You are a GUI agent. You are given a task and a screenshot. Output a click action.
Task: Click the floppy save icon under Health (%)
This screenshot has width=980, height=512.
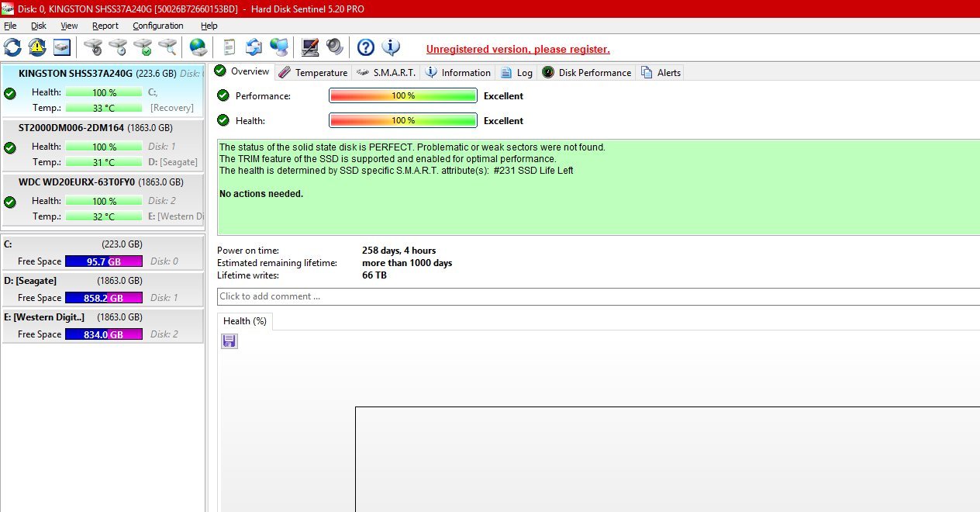click(229, 341)
